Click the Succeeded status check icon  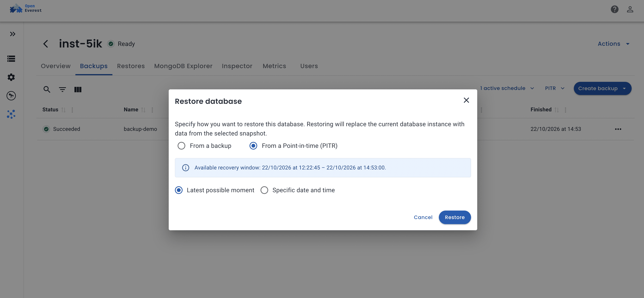tap(46, 129)
